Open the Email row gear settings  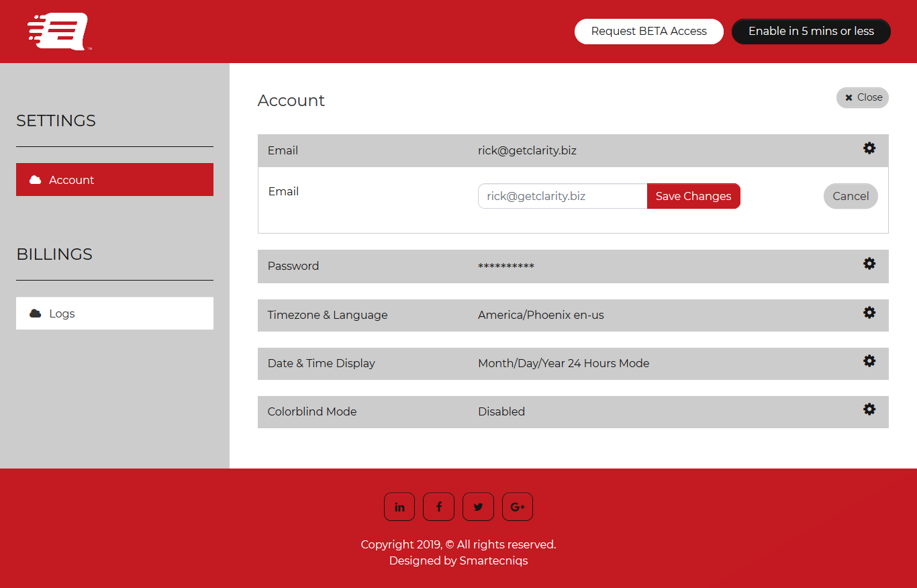click(869, 148)
